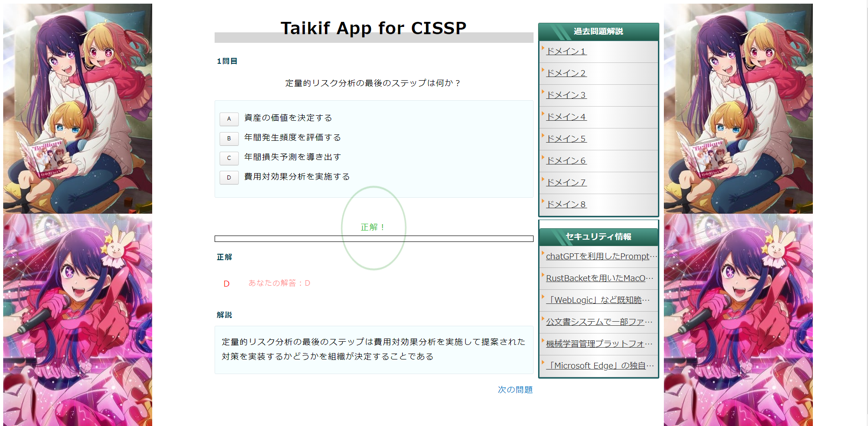Screen dimensions: 868x426
Task: Select answer option C 年間損失予測を導き出す
Action: click(x=229, y=158)
